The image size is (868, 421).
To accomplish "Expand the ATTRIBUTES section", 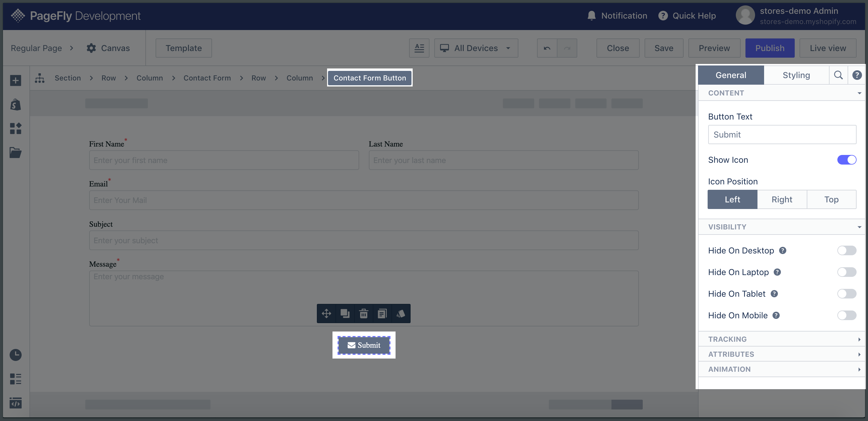I will click(x=782, y=354).
